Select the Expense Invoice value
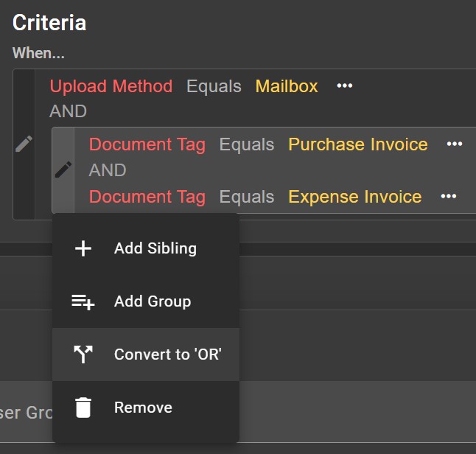 click(354, 197)
